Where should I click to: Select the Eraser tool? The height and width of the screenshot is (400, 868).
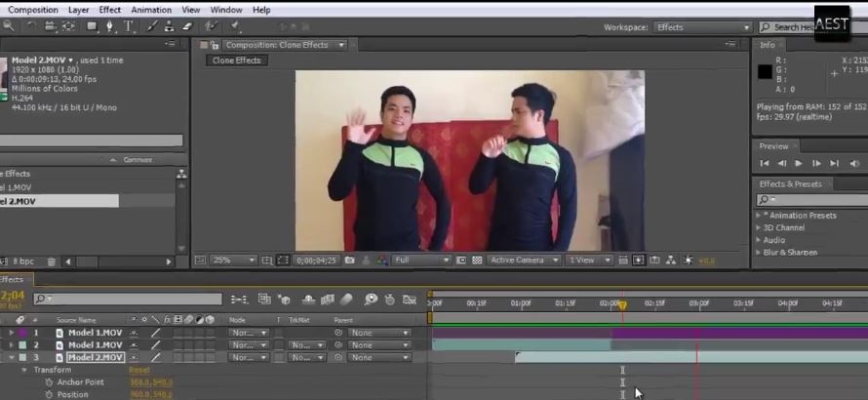(x=186, y=26)
